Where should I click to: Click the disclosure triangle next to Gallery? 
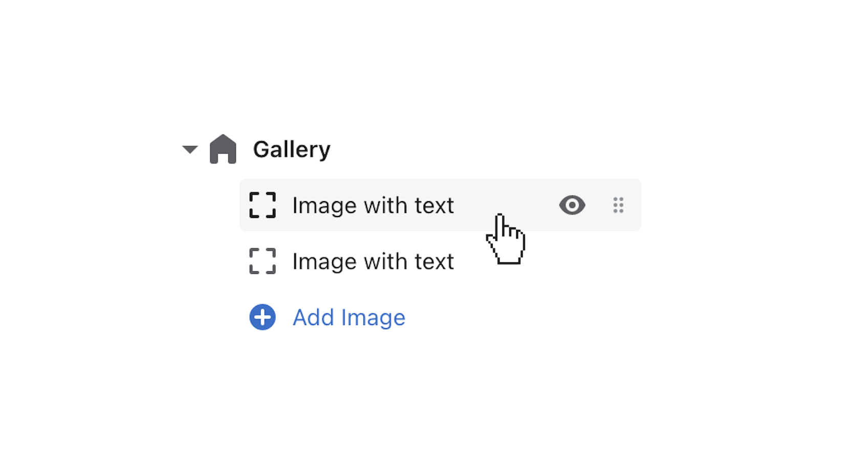click(189, 149)
